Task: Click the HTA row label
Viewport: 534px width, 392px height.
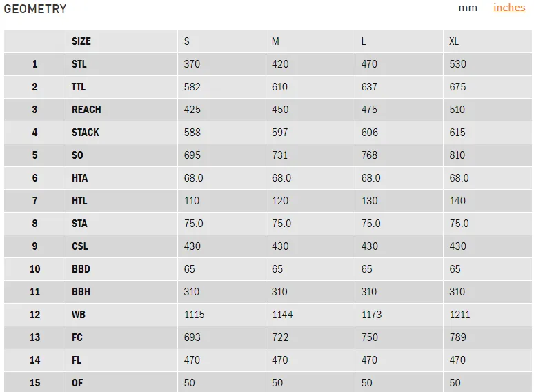Action: (x=80, y=178)
